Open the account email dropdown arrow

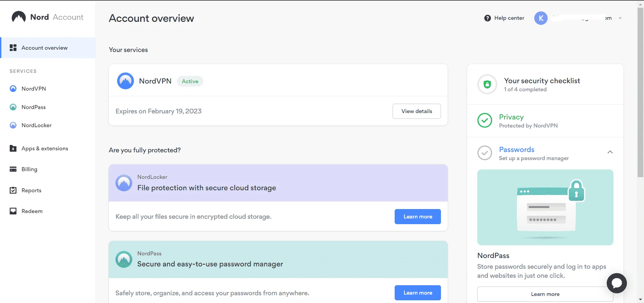pos(620,18)
